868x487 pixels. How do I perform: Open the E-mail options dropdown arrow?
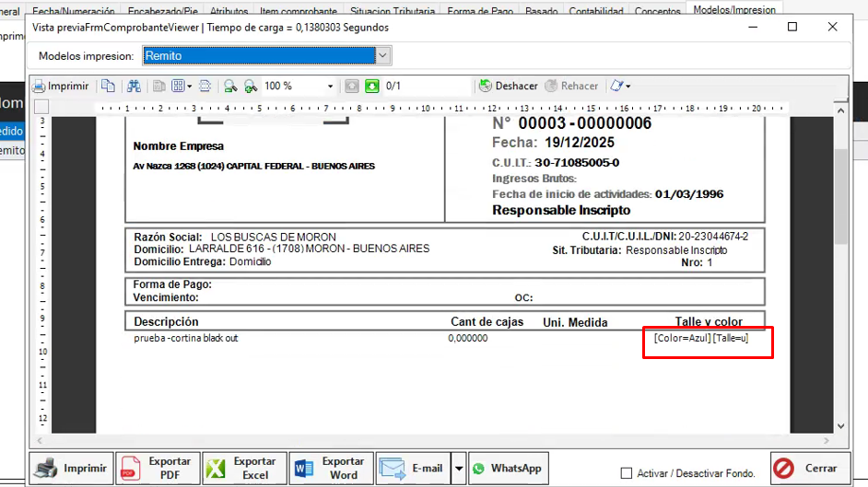pyautogui.click(x=459, y=469)
